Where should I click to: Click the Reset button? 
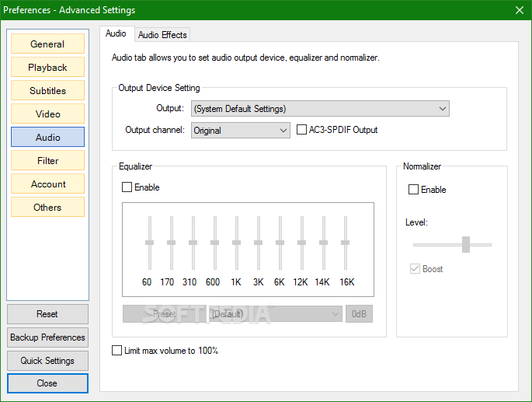pyautogui.click(x=47, y=314)
